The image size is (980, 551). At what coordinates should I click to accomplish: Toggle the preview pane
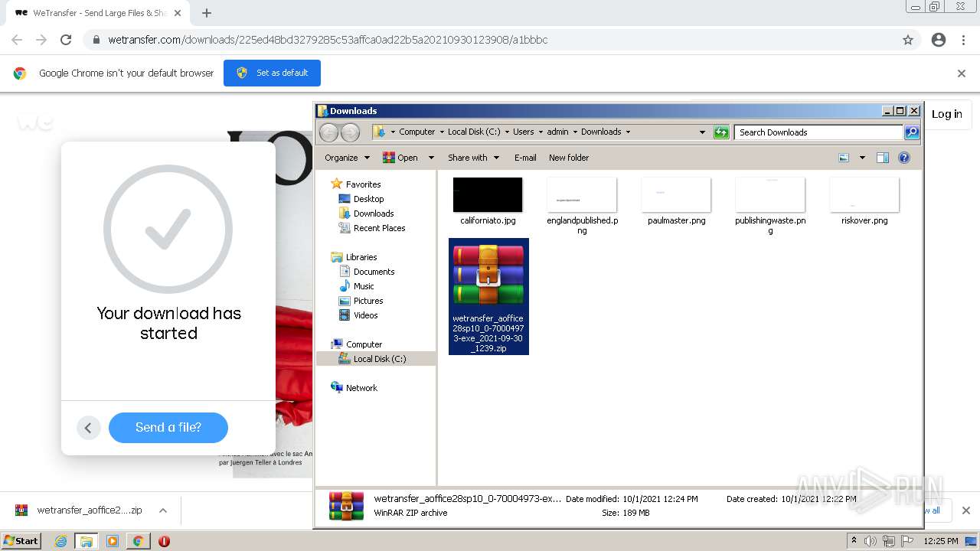tap(882, 158)
